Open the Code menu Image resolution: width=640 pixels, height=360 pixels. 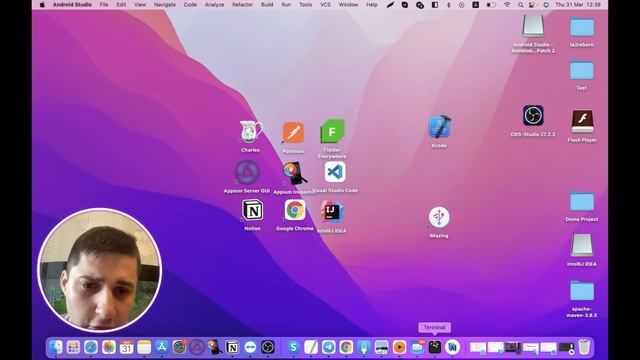point(190,5)
